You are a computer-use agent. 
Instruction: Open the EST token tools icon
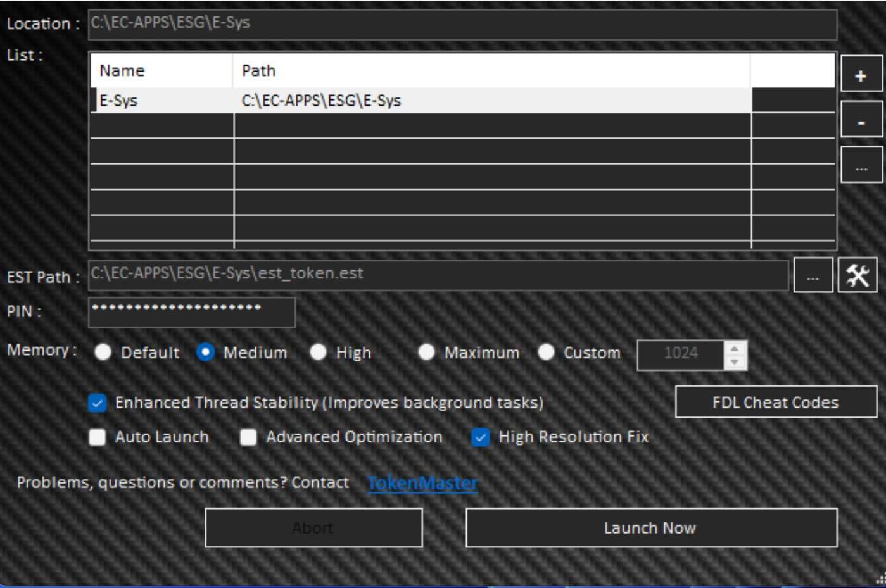858,275
